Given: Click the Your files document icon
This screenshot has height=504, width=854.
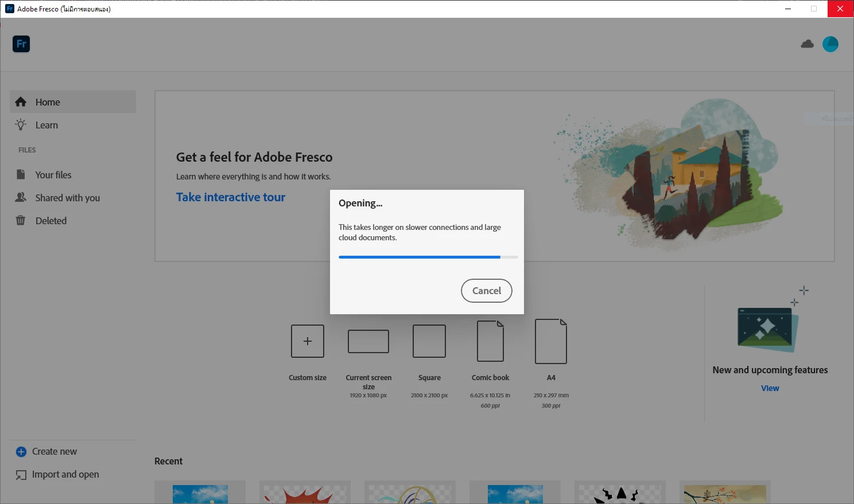Looking at the screenshot, I should pos(21,174).
